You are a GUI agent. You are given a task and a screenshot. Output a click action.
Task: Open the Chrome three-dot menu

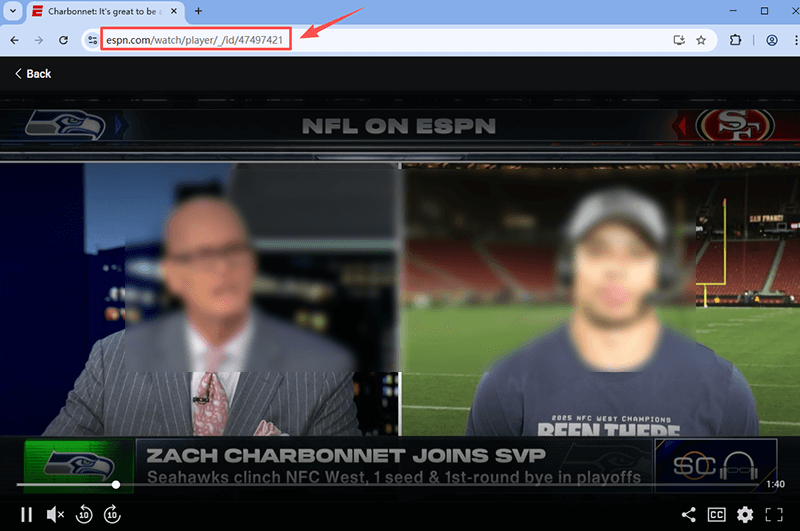click(x=795, y=40)
